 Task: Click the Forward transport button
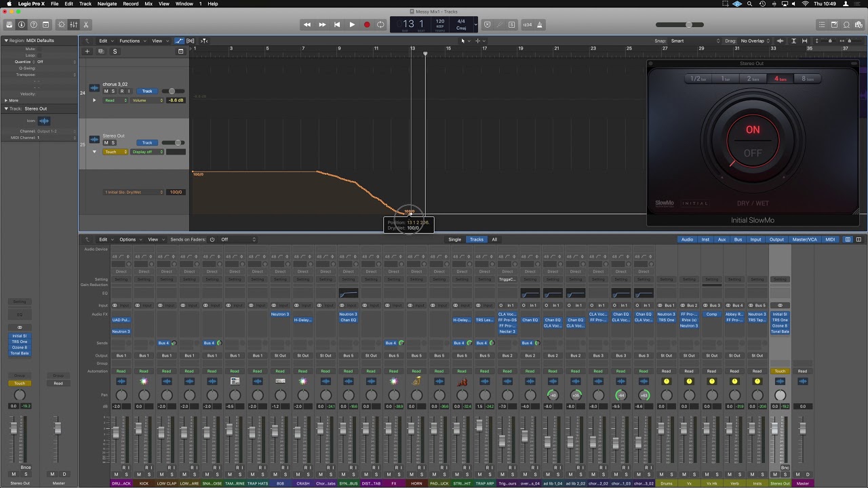click(x=322, y=24)
